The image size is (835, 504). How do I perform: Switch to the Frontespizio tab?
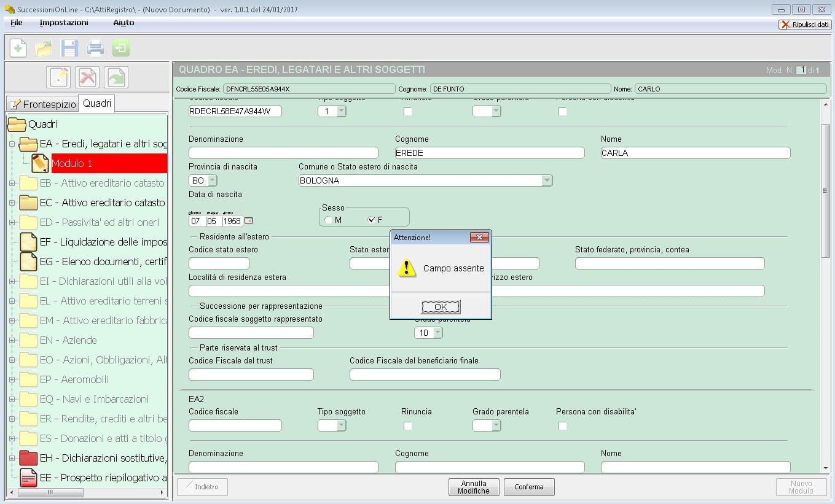click(x=42, y=104)
